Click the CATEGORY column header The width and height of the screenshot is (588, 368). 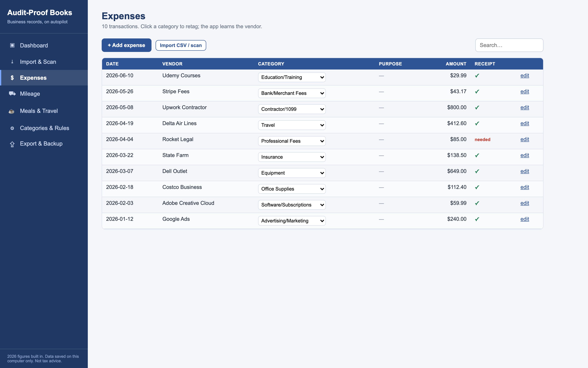[x=271, y=64]
